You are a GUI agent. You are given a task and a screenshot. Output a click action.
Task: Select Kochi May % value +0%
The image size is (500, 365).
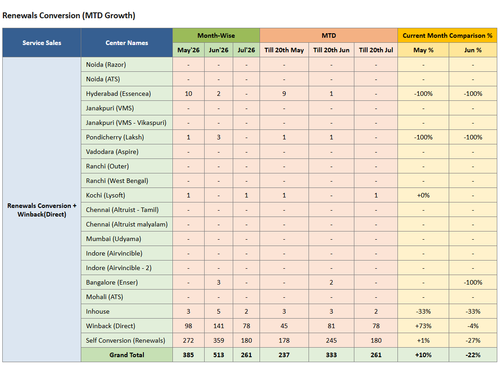pos(423,195)
